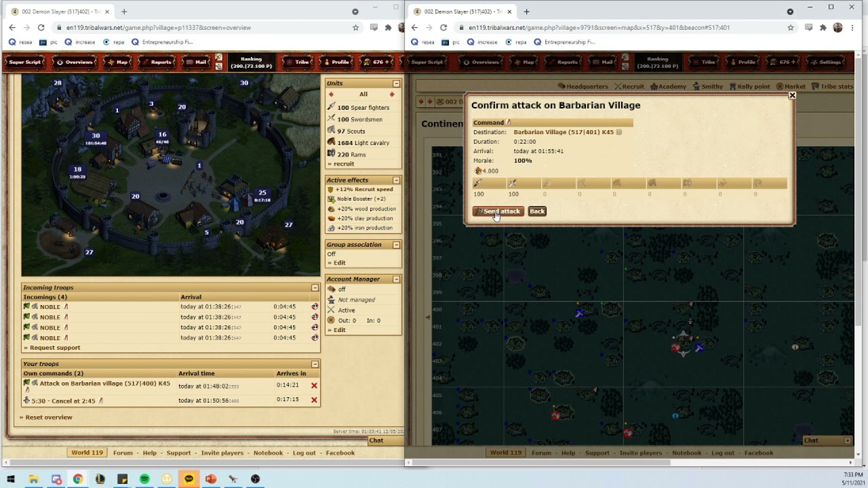Click previous village red arrow in right window

421,102
